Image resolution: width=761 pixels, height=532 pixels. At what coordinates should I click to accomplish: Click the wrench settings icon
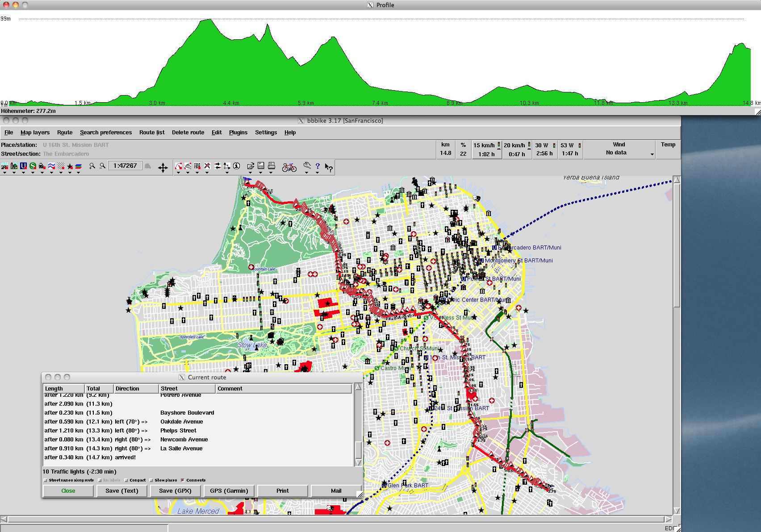coord(307,165)
